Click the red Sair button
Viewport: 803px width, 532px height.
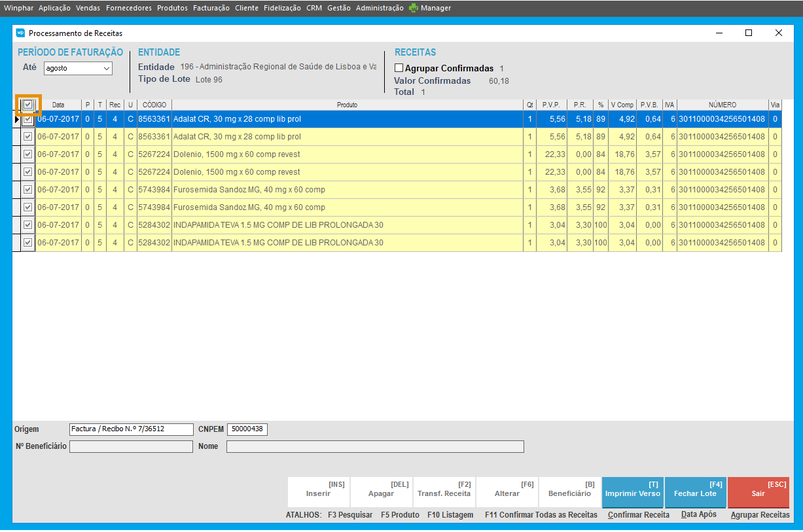pyautogui.click(x=758, y=492)
